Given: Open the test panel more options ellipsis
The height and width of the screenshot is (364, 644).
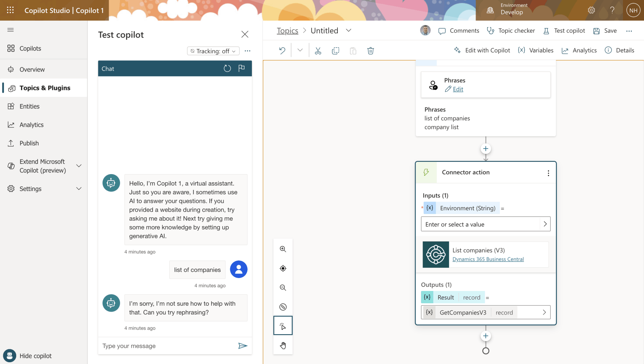Looking at the screenshot, I should click(x=248, y=51).
